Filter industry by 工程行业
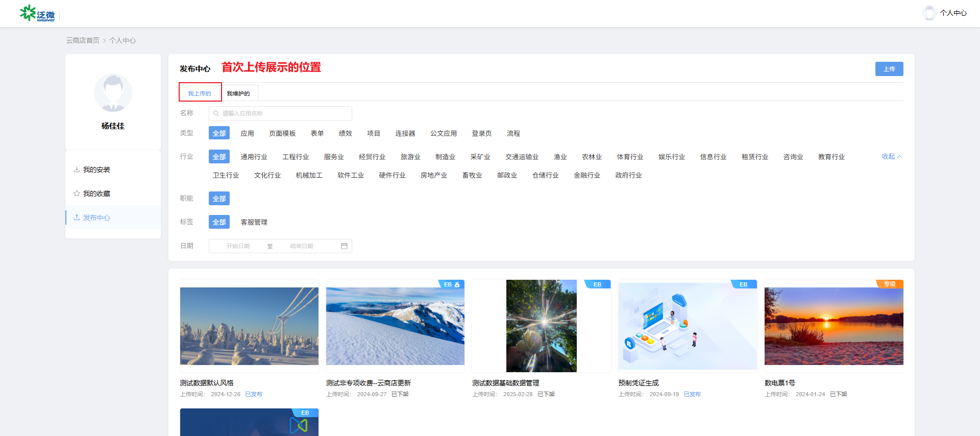This screenshot has width=980, height=436. click(296, 157)
